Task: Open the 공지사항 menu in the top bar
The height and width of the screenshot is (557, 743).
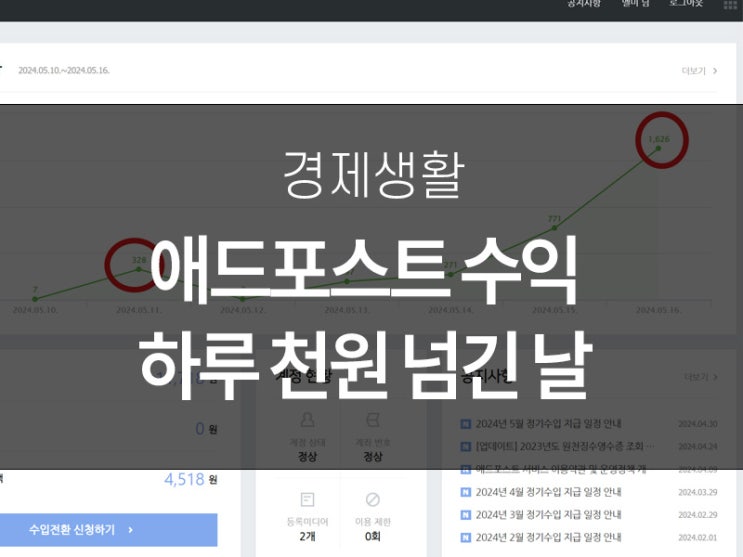Action: coord(584,3)
